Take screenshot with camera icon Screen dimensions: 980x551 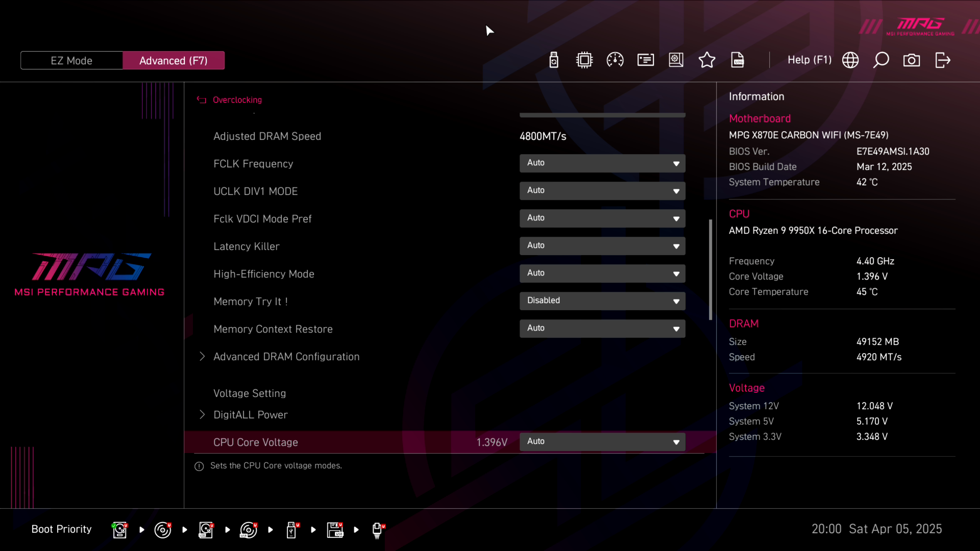point(912,60)
